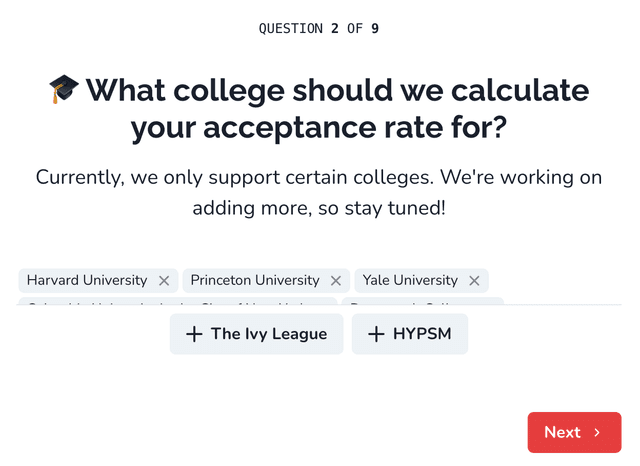Focus the empty area of college selection field
Image resolution: width=640 pixels, height=466 pixels.
555,282
